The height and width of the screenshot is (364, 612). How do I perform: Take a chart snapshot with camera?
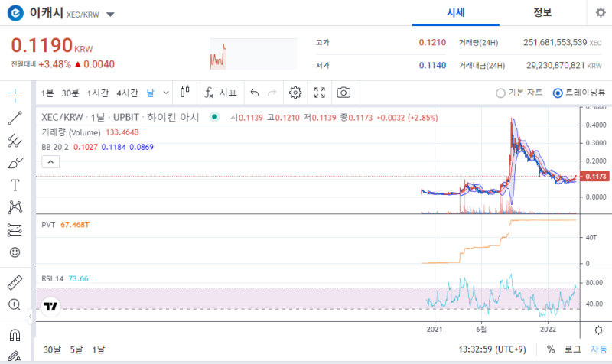(343, 93)
